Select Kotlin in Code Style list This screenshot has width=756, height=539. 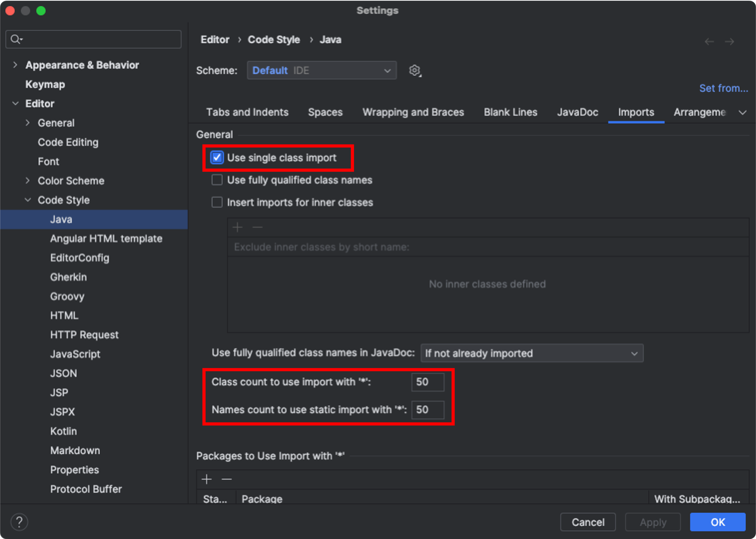(63, 431)
